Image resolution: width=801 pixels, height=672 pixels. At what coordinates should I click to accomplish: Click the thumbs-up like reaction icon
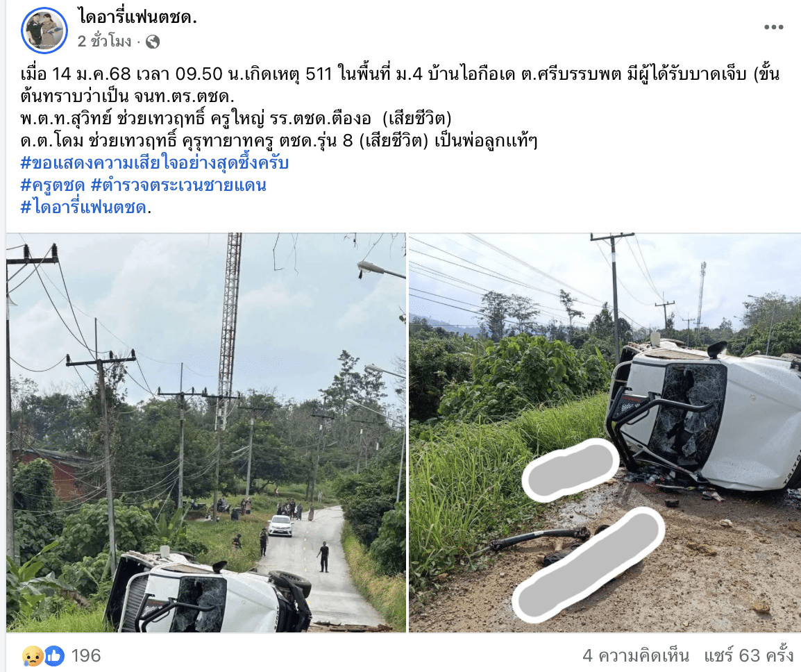[55, 656]
